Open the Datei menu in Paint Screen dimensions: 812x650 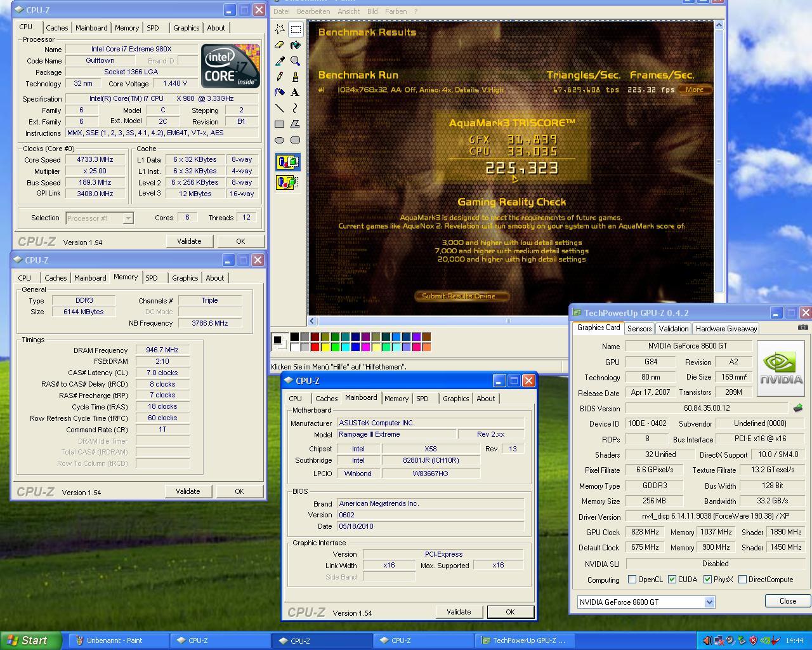[x=282, y=11]
